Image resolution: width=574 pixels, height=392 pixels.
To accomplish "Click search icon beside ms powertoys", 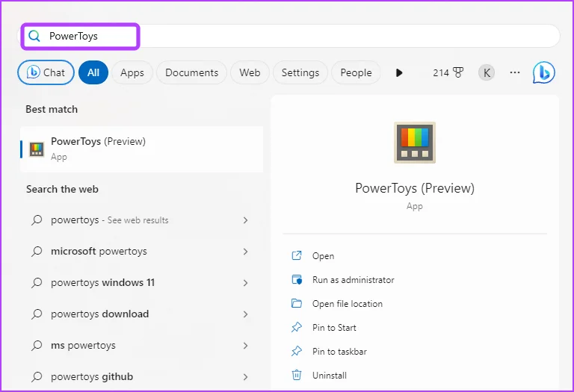I will [x=37, y=346].
